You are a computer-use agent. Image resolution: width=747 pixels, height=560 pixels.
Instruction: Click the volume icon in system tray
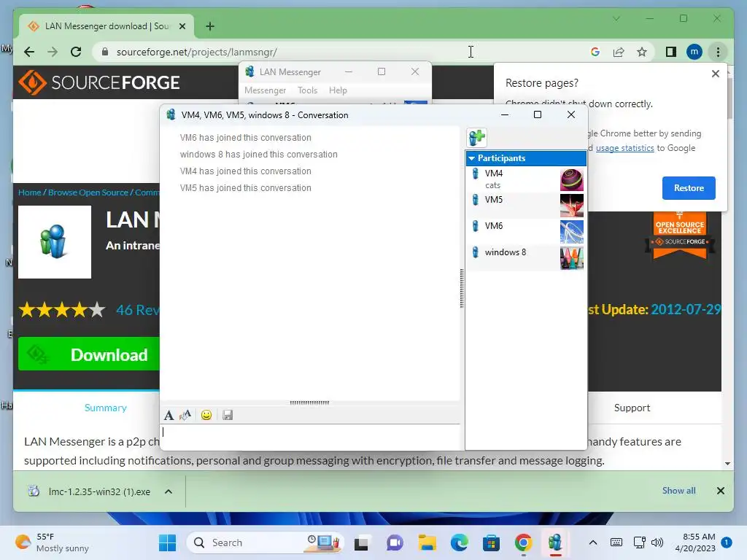(x=657, y=542)
